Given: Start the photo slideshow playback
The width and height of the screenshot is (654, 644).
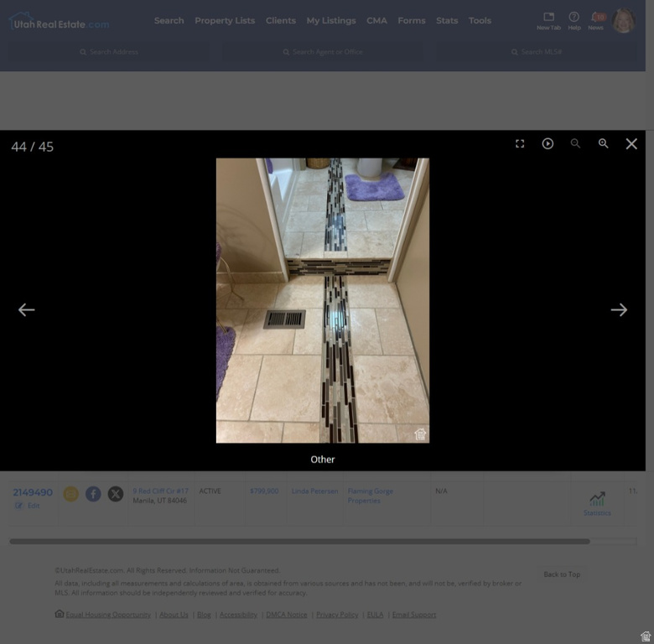Looking at the screenshot, I should (x=548, y=143).
